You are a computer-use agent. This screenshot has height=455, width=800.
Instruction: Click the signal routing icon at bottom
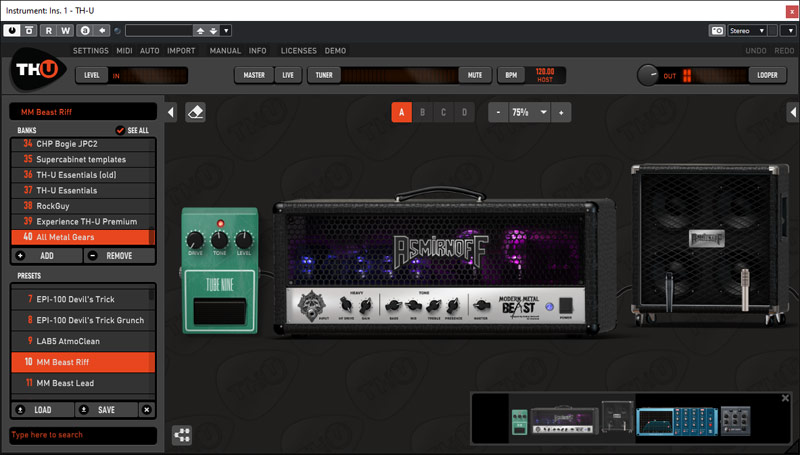tap(182, 435)
